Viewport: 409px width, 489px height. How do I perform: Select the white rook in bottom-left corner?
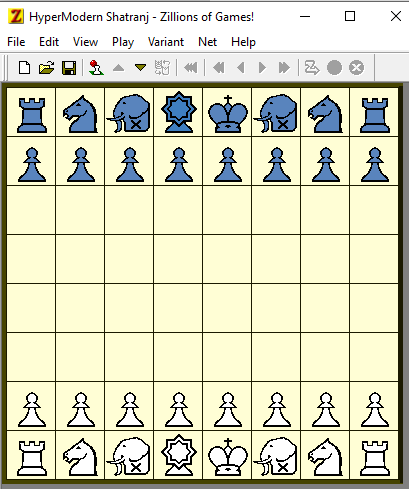click(32, 458)
